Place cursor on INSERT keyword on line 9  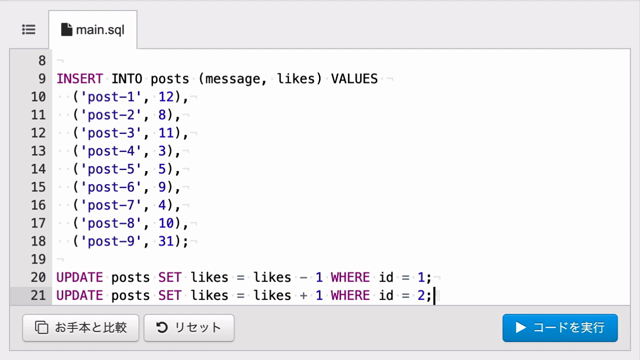[x=80, y=78]
